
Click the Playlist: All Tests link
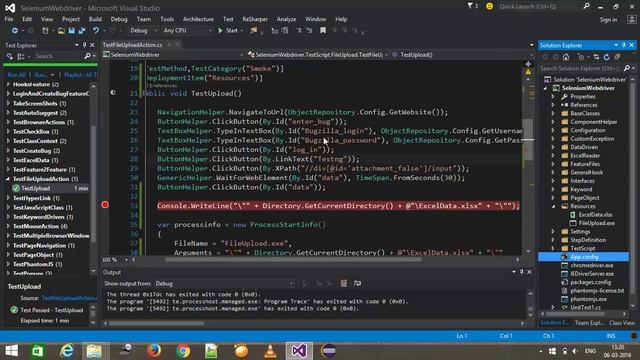pyautogui.click(x=80, y=75)
